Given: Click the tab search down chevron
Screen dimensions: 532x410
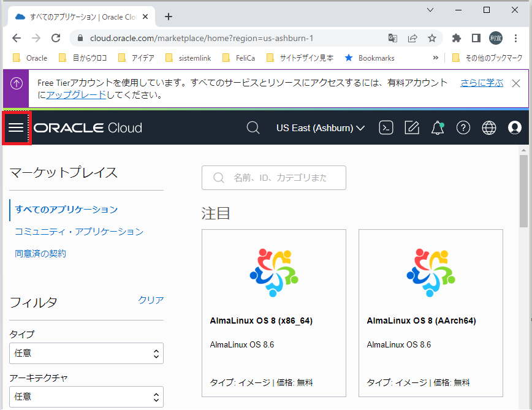Looking at the screenshot, I should coord(430,10).
